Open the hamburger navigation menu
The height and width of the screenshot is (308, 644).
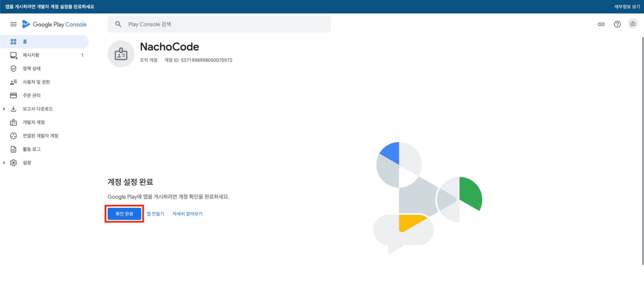[13, 24]
